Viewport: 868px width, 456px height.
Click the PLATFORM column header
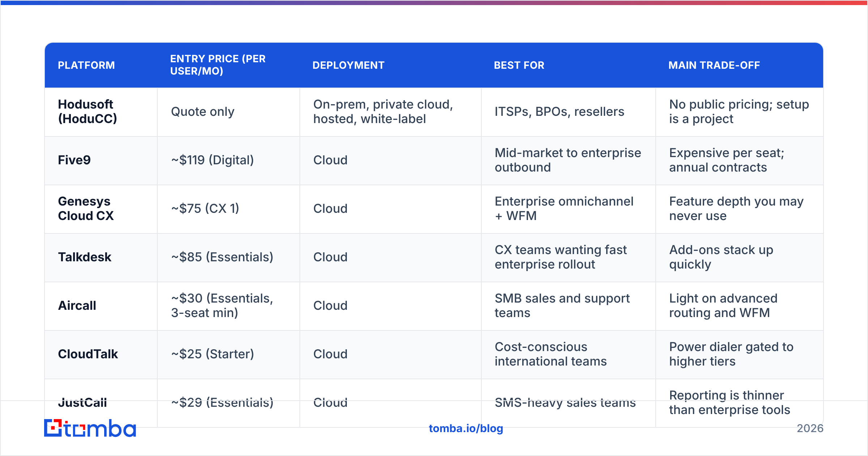(86, 65)
